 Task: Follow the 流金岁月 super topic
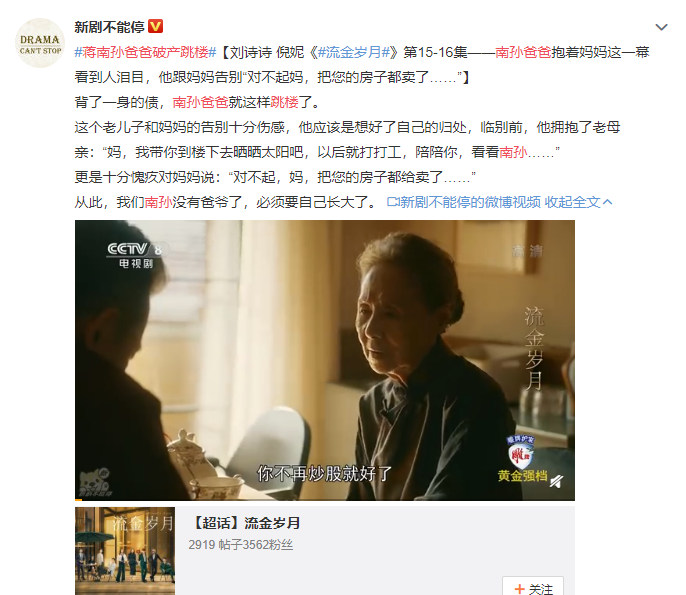533,586
